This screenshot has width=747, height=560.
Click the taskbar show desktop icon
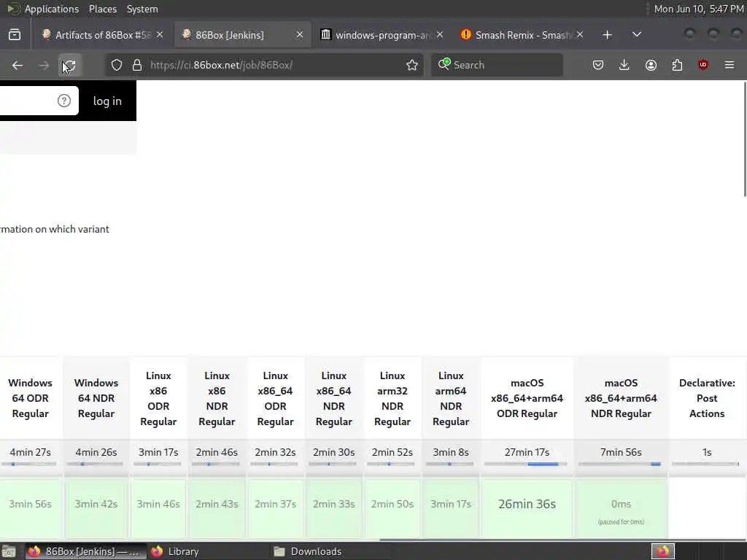pos(9,551)
